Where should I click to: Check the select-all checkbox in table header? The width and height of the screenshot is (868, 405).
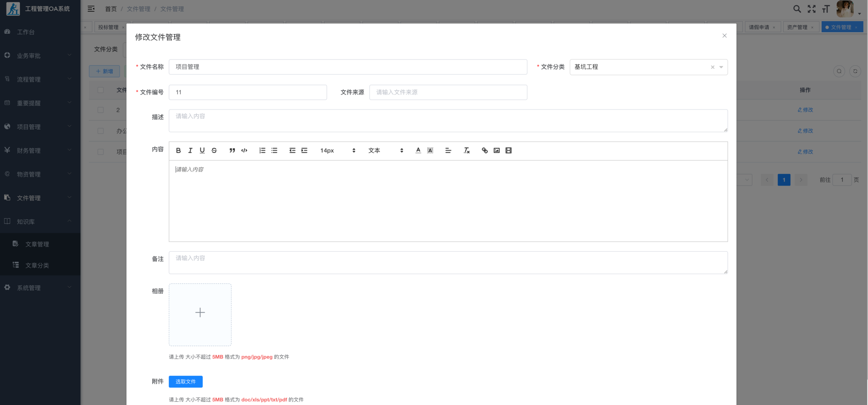101,90
